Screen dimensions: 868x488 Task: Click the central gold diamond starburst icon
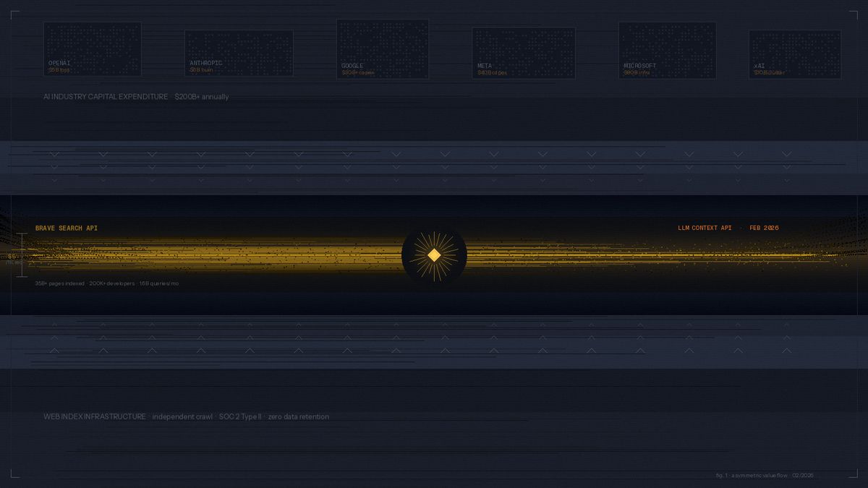coord(434,254)
